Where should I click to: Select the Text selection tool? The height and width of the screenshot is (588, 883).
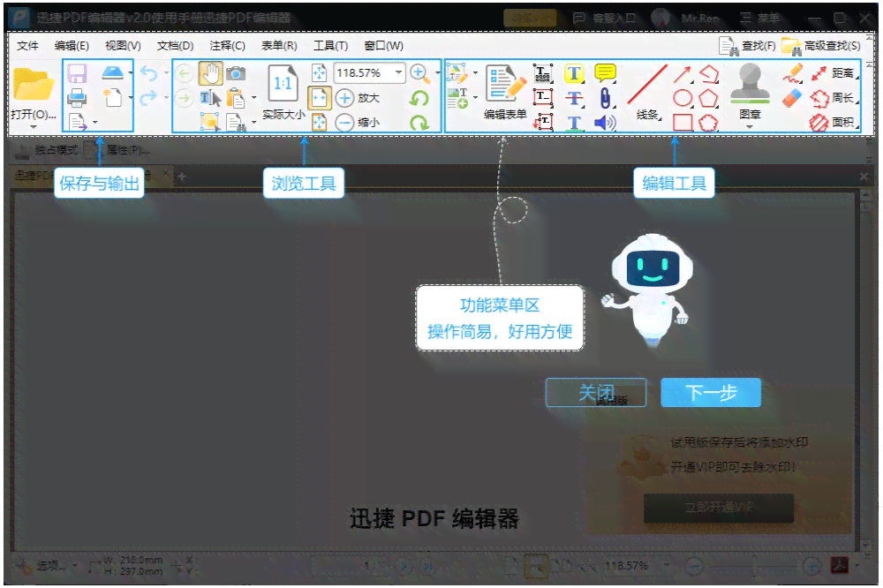[211, 99]
